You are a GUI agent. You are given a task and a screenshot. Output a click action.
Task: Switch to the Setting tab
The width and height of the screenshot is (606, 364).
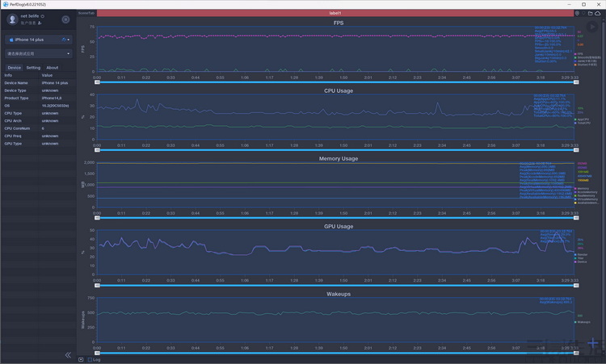click(33, 68)
